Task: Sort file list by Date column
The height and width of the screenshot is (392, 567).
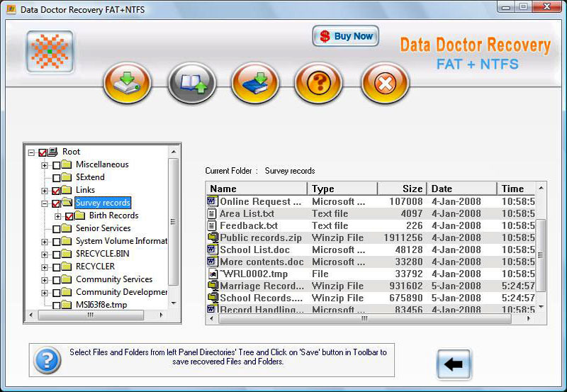Action: tap(462, 189)
